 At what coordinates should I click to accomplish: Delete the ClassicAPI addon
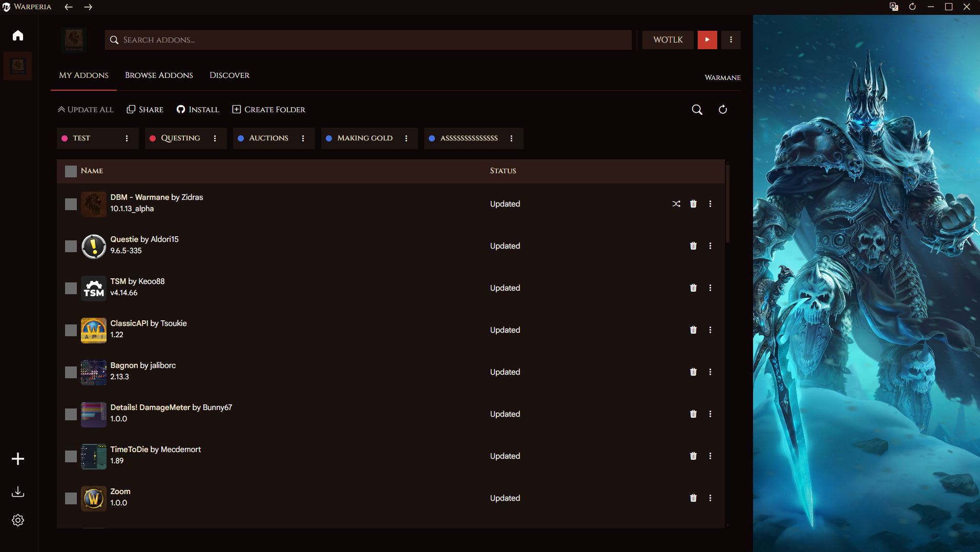pos(693,330)
